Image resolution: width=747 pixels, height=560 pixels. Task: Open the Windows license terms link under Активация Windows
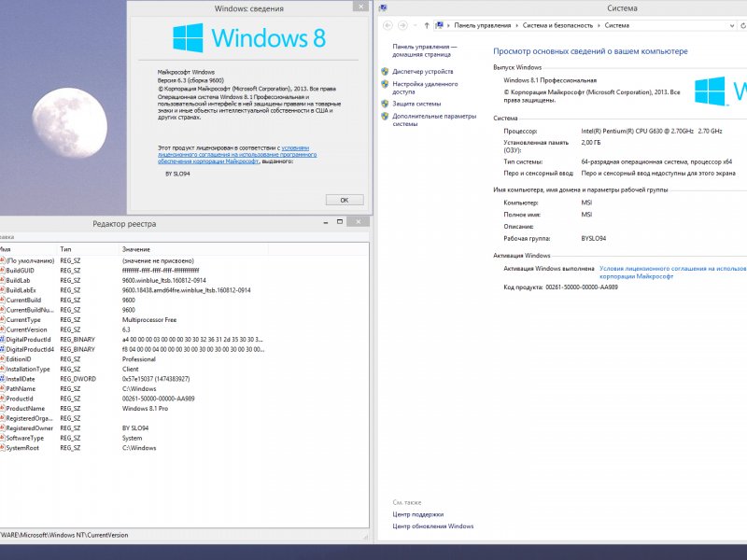pos(672,273)
